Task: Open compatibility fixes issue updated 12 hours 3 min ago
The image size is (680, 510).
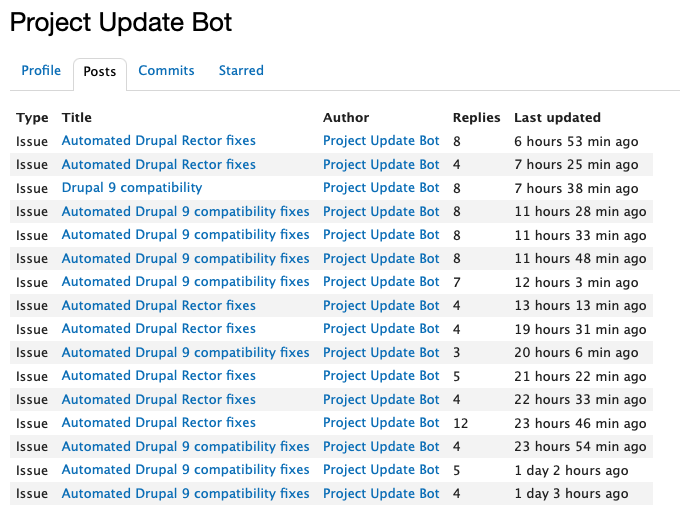Action: (x=186, y=282)
